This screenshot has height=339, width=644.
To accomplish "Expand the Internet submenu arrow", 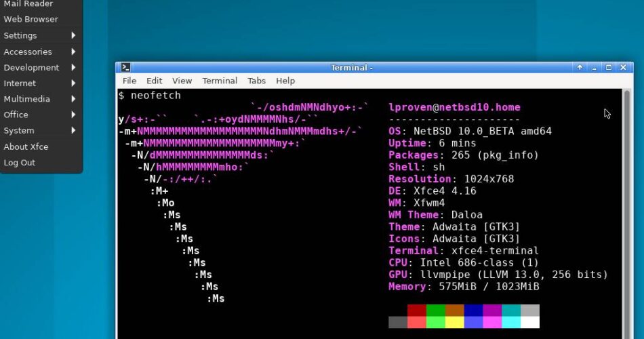I will coord(73,83).
